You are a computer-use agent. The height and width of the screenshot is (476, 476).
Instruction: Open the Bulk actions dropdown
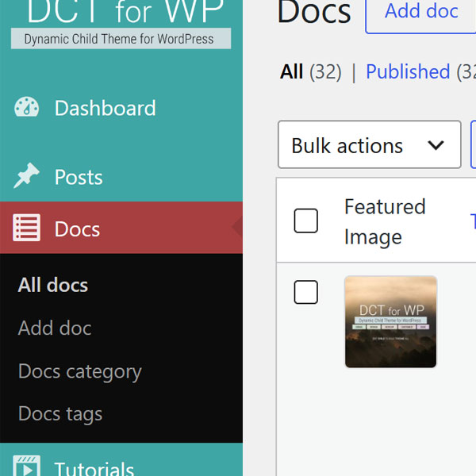click(370, 144)
